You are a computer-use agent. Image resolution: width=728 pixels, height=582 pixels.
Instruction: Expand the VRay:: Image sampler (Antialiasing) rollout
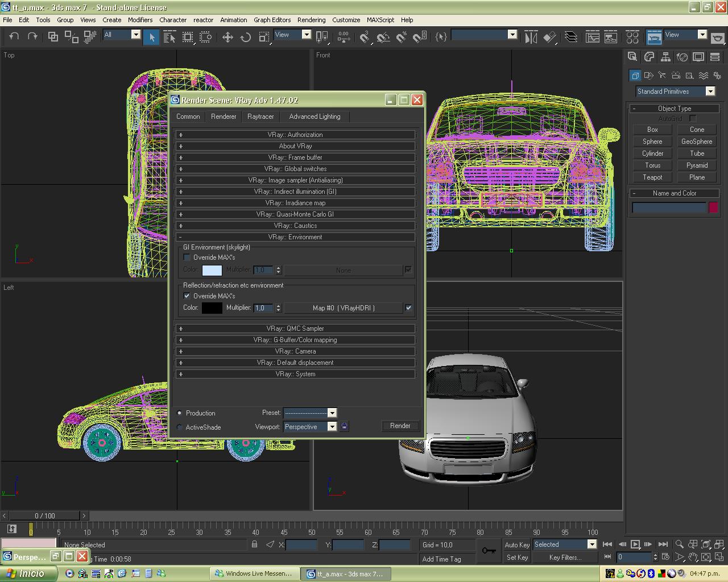point(295,180)
